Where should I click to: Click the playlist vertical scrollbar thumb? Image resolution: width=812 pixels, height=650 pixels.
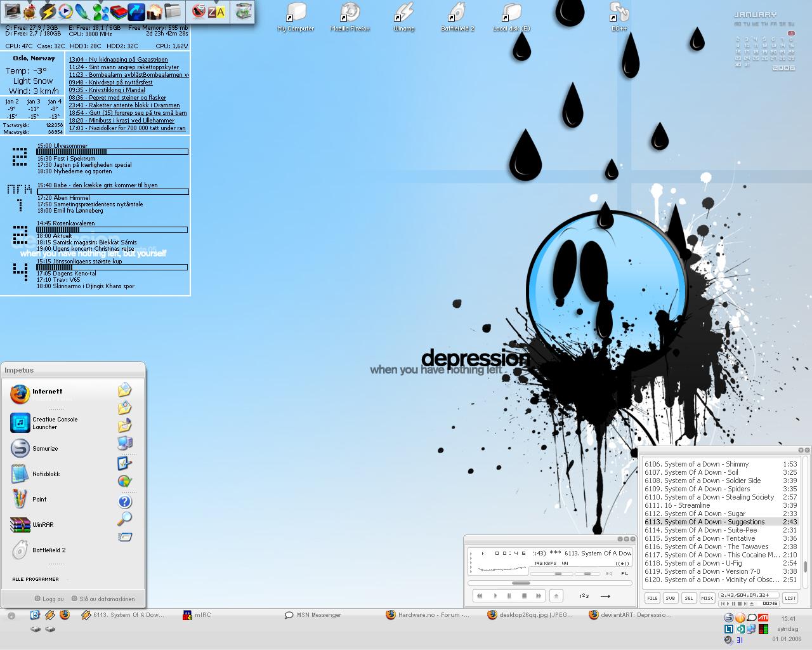point(806,566)
